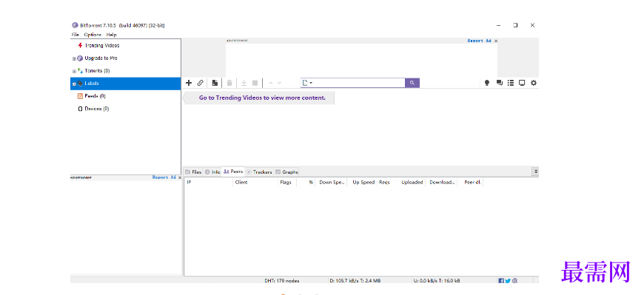Collapse detail pane with double-chevron button
Viewport: 644px width, 295px height.
point(536,171)
